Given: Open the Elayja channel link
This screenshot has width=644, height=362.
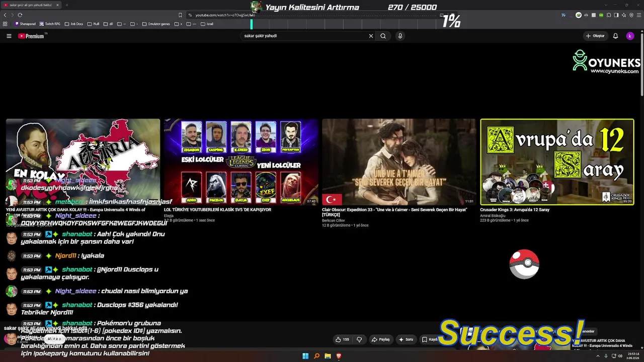Looking at the screenshot, I should (169, 216).
